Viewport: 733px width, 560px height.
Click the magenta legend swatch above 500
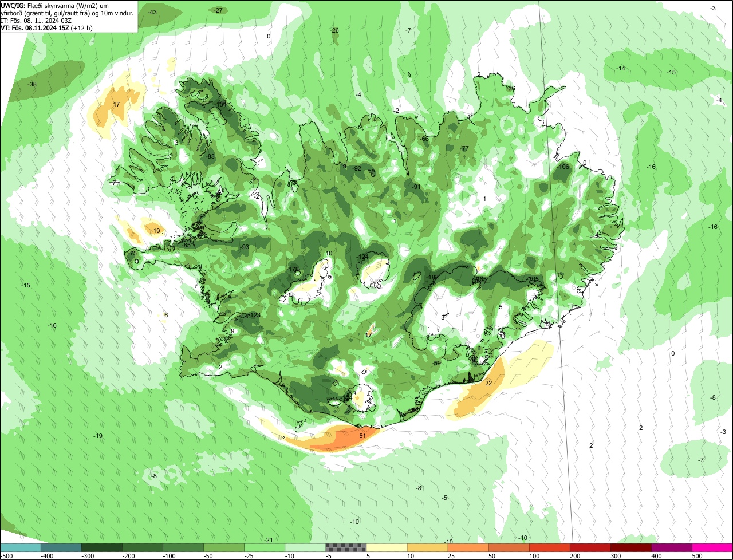[x=712, y=547]
